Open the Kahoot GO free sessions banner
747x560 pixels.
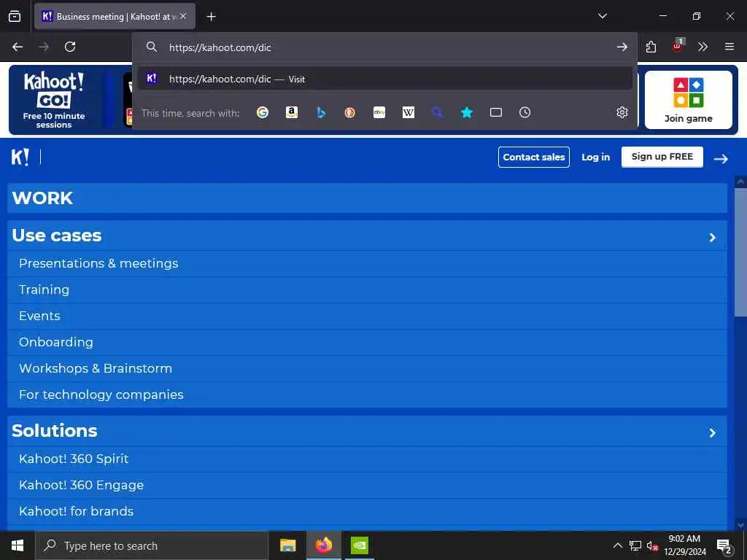[x=54, y=100]
